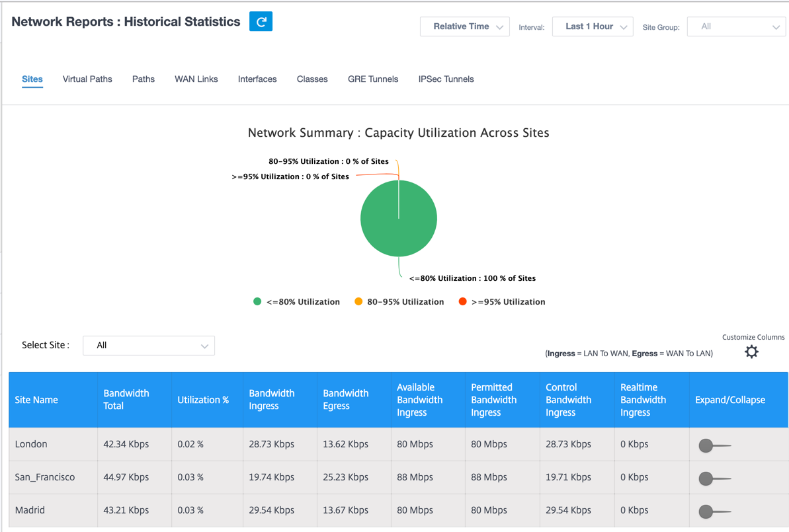The image size is (789, 532).
Task: Open the Relative Time dropdown
Action: pos(464,26)
